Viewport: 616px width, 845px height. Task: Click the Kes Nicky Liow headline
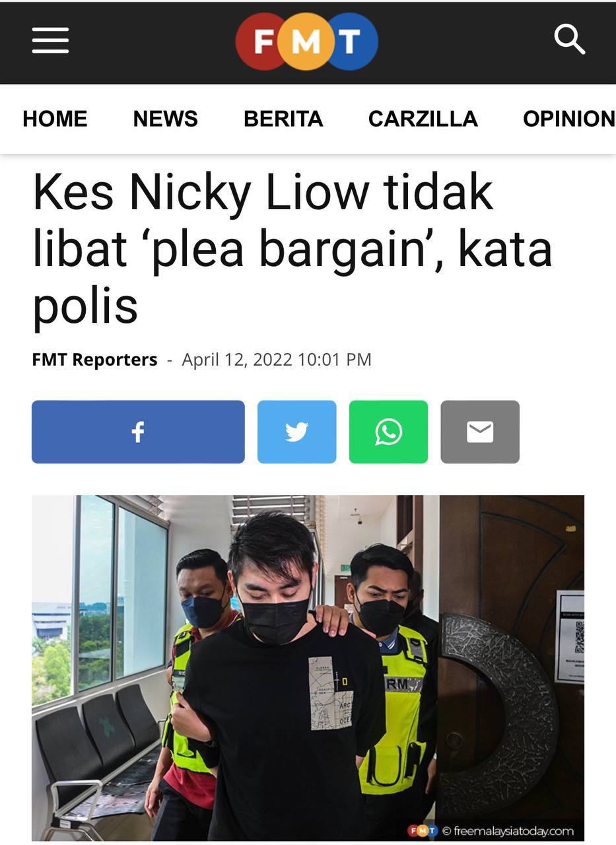(292, 248)
